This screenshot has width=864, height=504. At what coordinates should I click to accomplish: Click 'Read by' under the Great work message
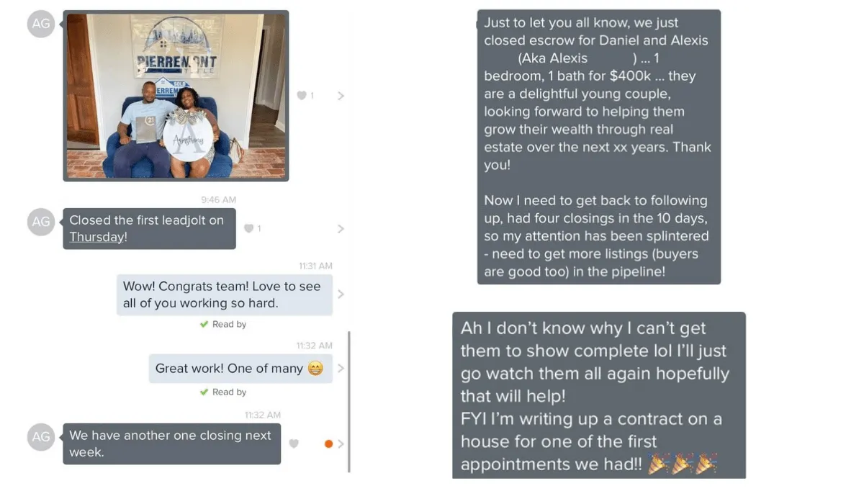(x=229, y=392)
